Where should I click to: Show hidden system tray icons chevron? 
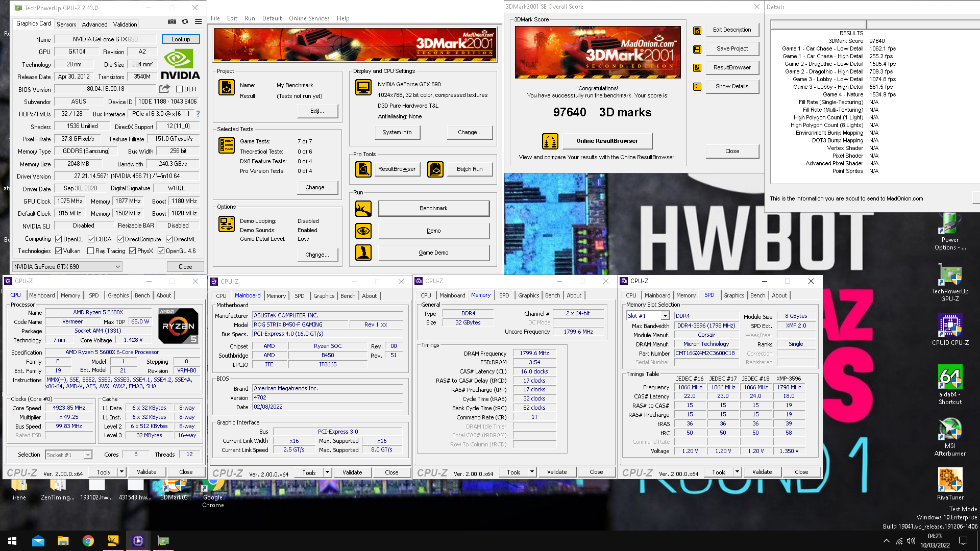click(x=886, y=541)
